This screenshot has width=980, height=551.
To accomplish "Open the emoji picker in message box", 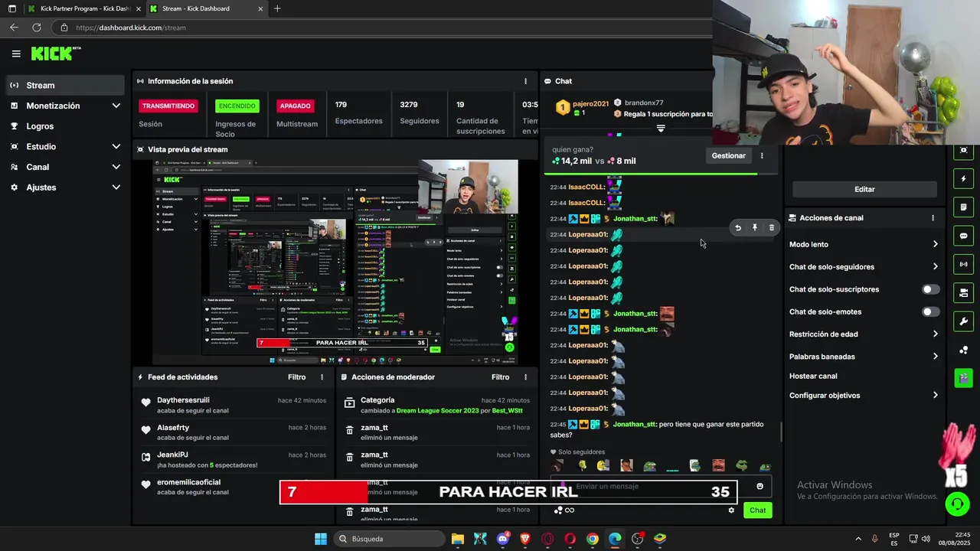I will 759,486.
